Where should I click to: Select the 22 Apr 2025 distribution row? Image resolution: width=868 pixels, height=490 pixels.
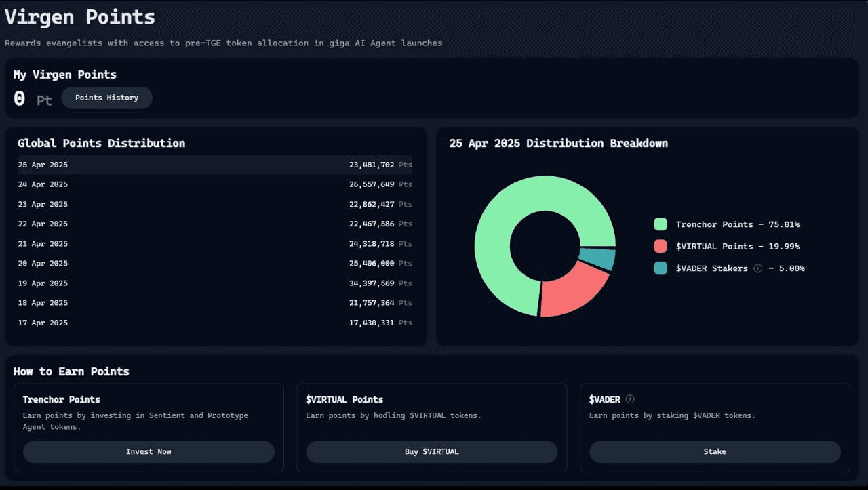point(215,224)
